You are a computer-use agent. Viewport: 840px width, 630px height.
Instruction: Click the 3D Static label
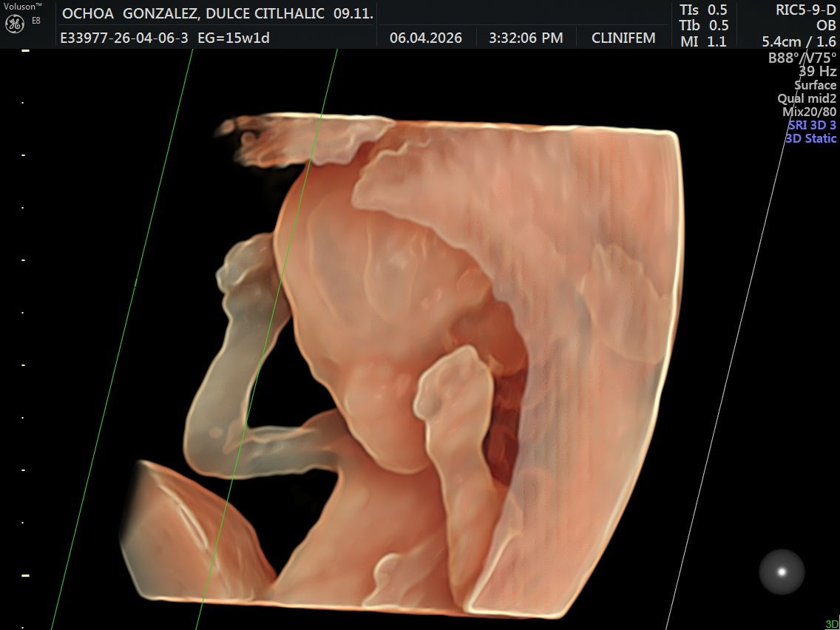point(810,138)
